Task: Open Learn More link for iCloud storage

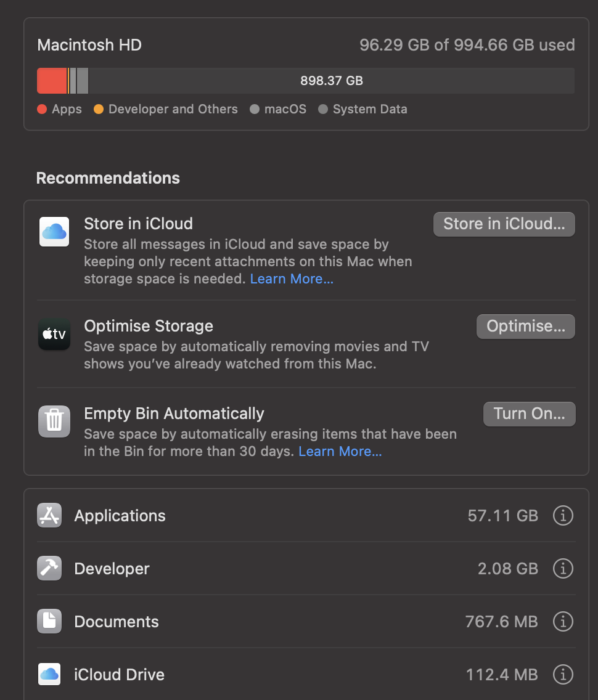Action: point(292,279)
